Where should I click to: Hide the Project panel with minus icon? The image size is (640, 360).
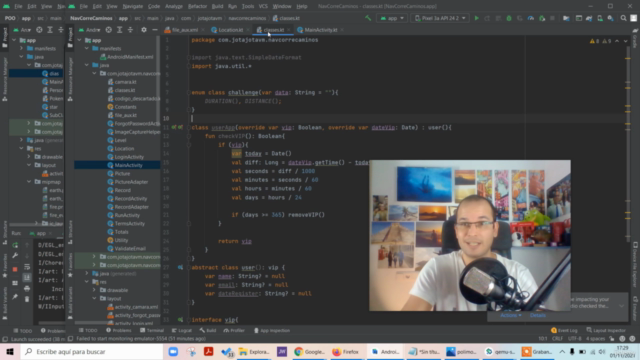tap(155, 30)
